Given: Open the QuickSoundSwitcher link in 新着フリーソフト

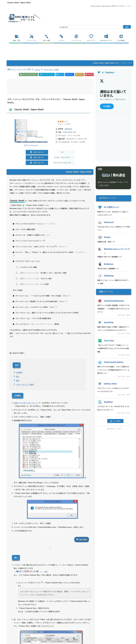Looking at the screenshot, I should tap(114, 301).
